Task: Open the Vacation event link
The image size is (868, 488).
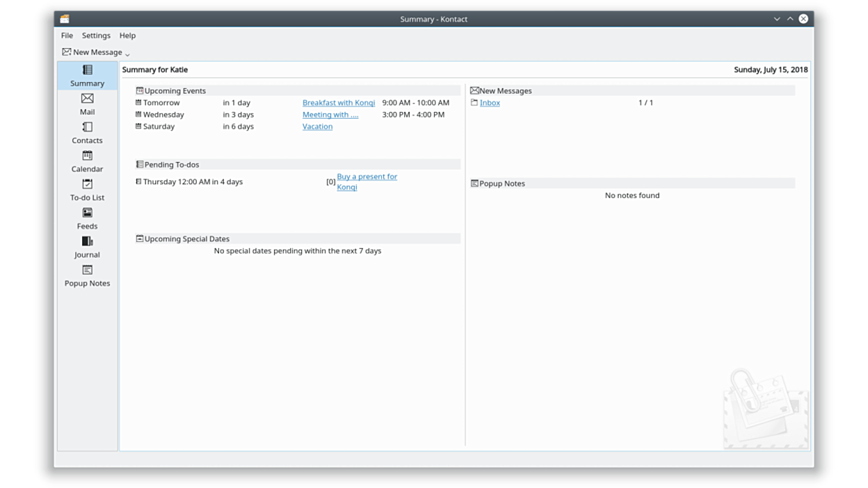Action: click(x=317, y=127)
